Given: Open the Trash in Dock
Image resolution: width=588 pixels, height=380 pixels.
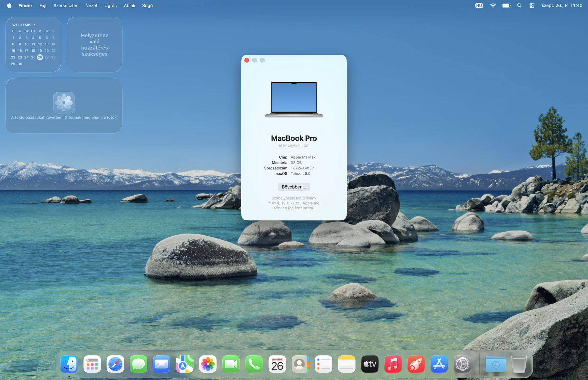Looking at the screenshot, I should [518, 364].
